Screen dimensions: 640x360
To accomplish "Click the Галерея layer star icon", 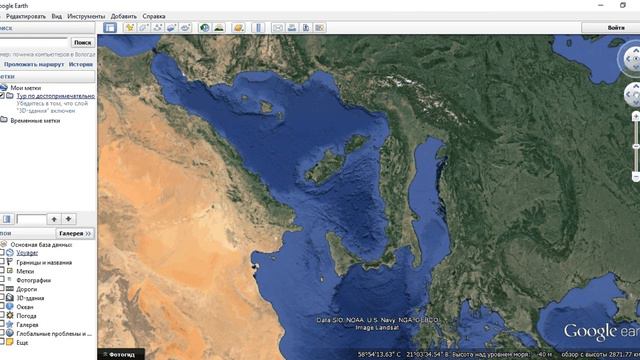I will pos(10,324).
